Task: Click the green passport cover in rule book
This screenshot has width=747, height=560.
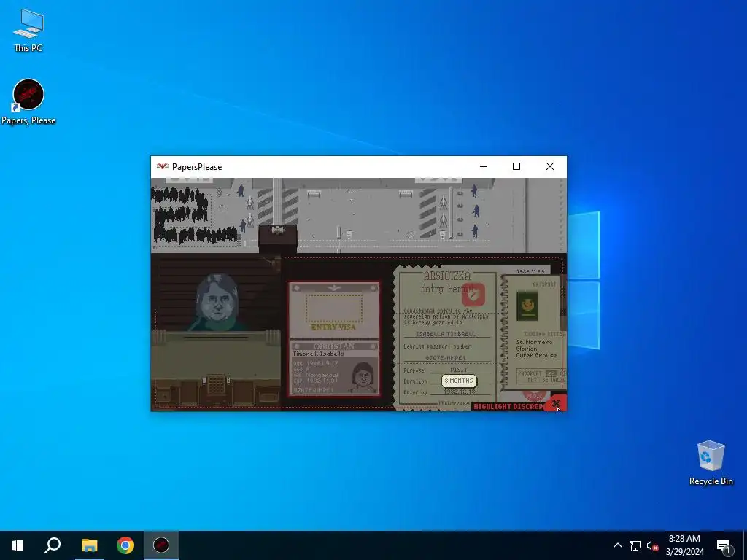Action: pyautogui.click(x=527, y=306)
